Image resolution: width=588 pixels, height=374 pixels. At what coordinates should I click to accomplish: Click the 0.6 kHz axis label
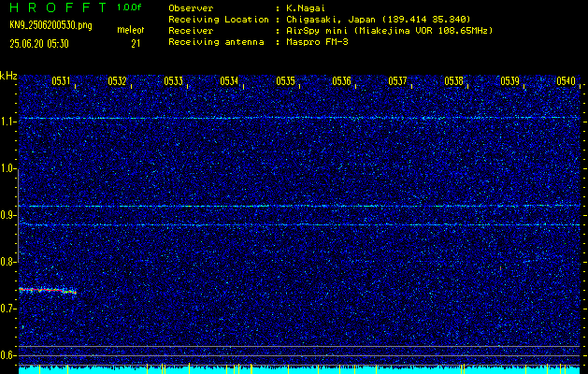tap(7, 355)
